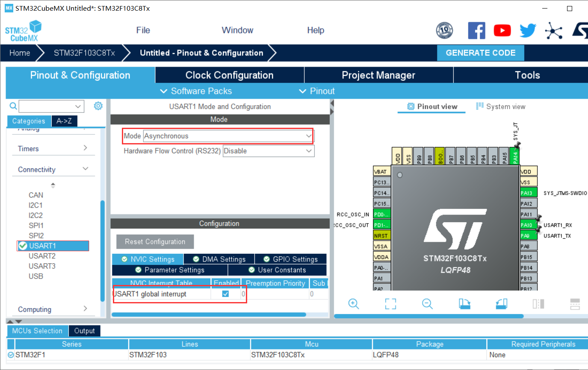Click the BOOT0 pin at top of chip
The height and width of the screenshot is (370, 588).
click(x=440, y=156)
